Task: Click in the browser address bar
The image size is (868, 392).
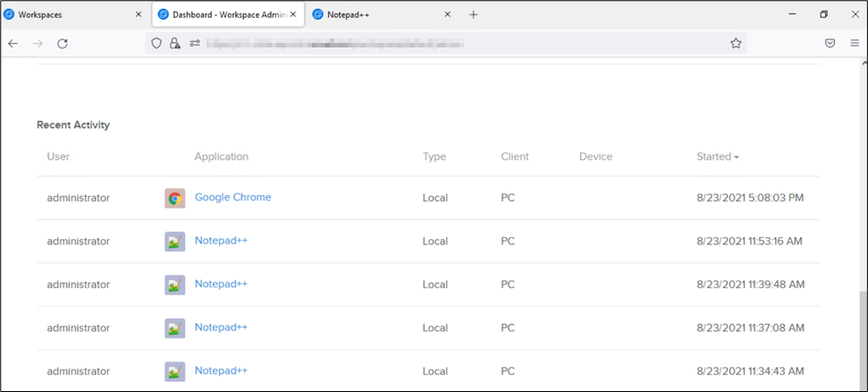Action: pyautogui.click(x=447, y=43)
